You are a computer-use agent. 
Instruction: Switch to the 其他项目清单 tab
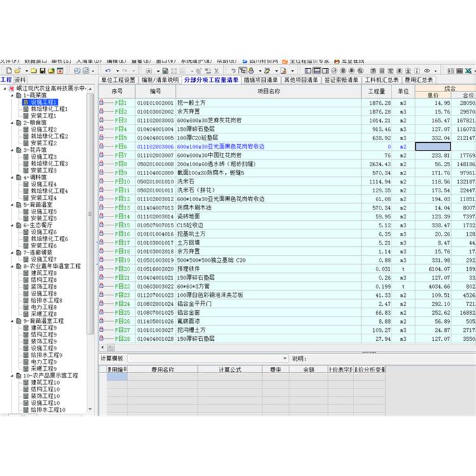coord(301,80)
